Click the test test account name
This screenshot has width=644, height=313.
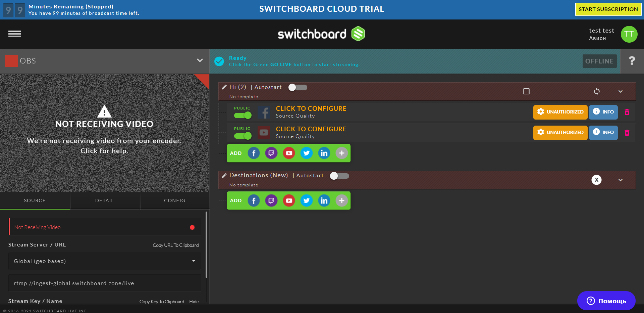(602, 31)
